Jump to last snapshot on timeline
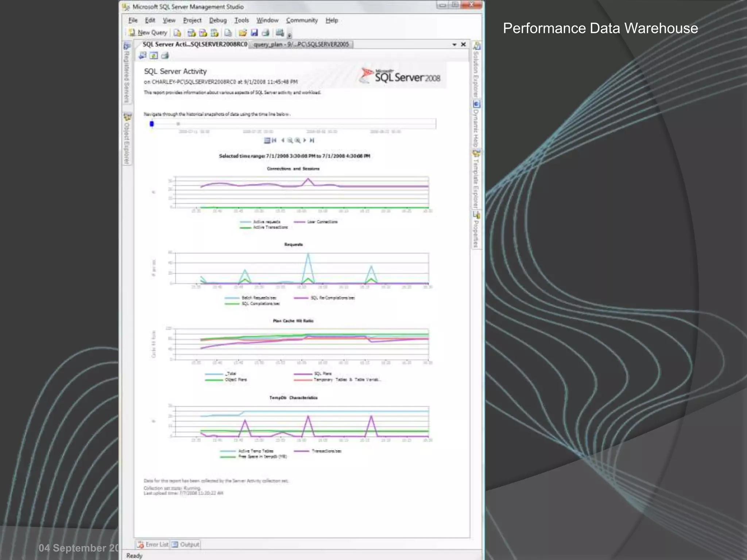 [x=312, y=140]
